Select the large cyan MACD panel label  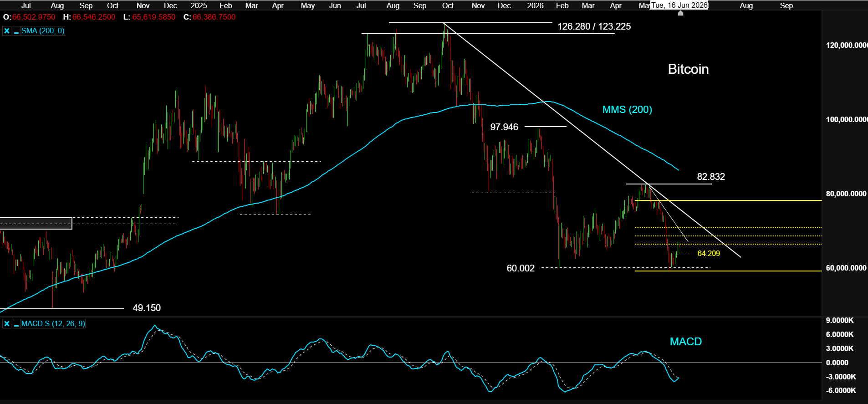(x=686, y=342)
